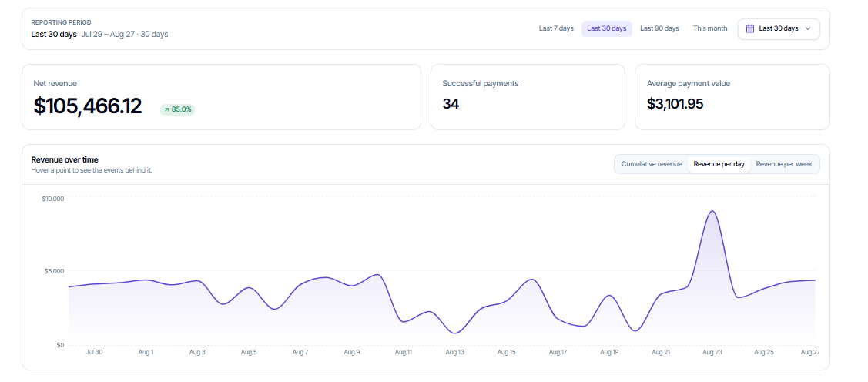Click the Aug 27 x-axis label
Image resolution: width=868 pixels, height=382 pixels.
810,352
